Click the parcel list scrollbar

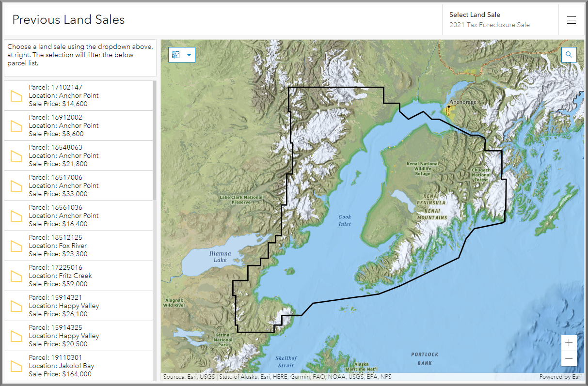155,140
